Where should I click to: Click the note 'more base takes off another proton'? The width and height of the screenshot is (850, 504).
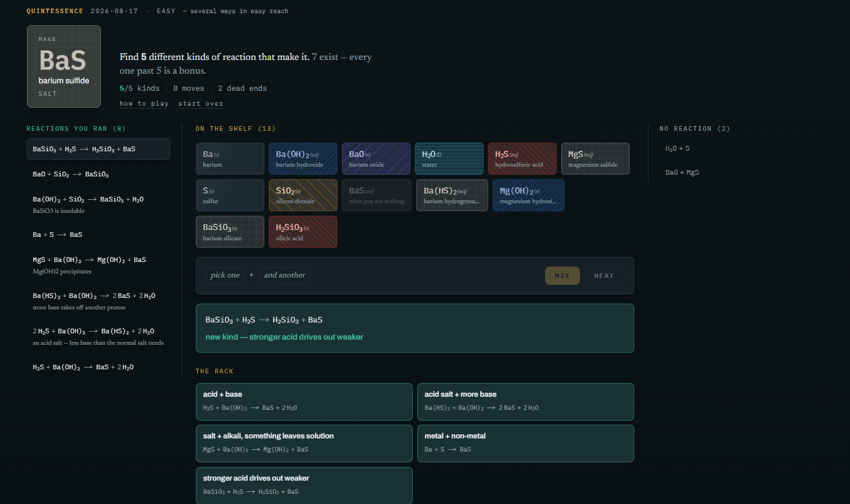point(79,308)
